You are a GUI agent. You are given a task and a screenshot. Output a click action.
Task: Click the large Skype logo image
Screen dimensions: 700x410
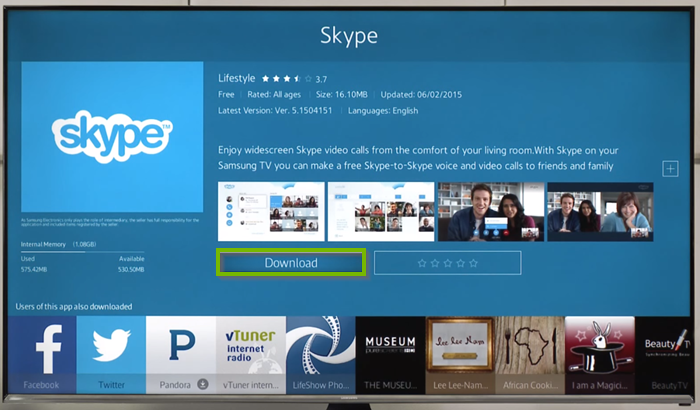tap(112, 137)
